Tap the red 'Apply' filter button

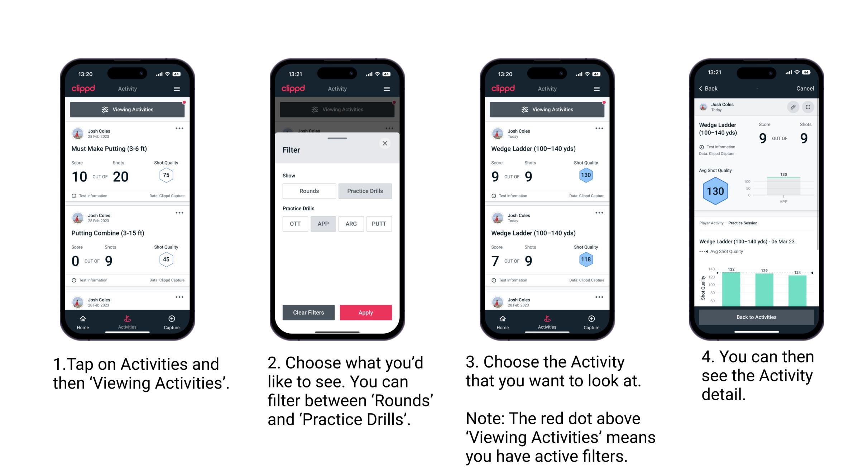pyautogui.click(x=366, y=312)
